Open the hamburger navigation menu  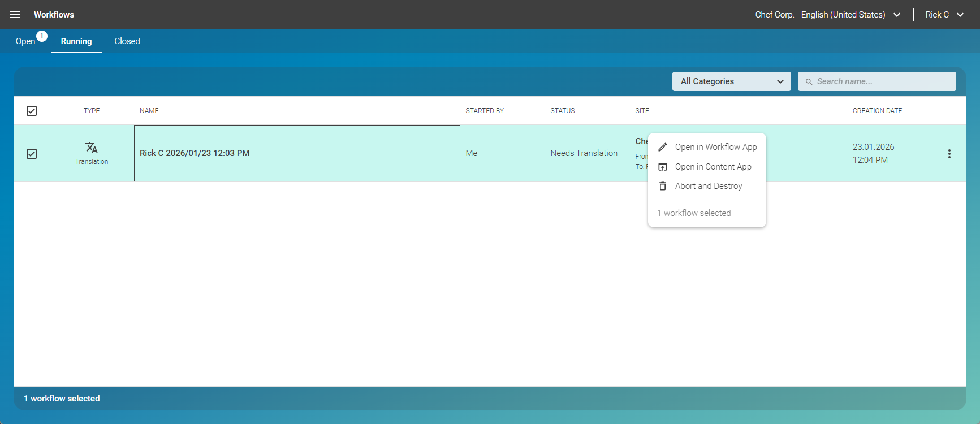(x=15, y=15)
